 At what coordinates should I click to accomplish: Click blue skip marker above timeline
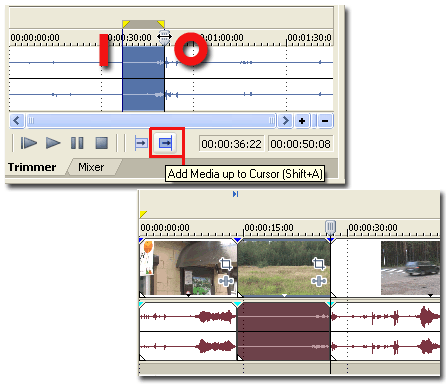pyautogui.click(x=235, y=194)
